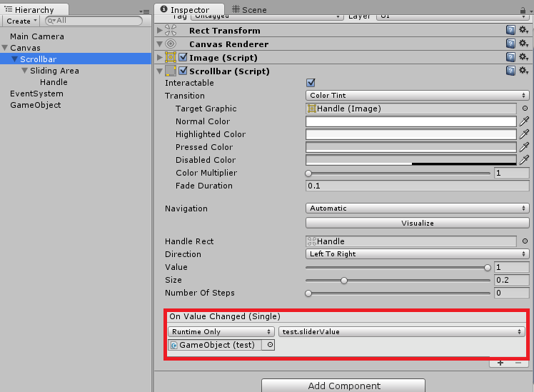The image size is (534, 392).
Task: Open the Create dropdown in Hierarchy
Action: [x=21, y=21]
